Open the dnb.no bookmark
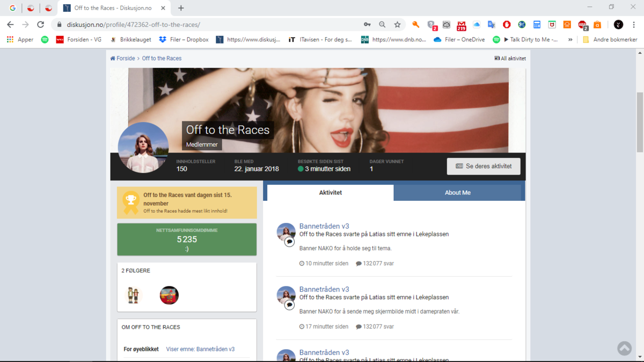The width and height of the screenshot is (644, 362). coord(393,40)
